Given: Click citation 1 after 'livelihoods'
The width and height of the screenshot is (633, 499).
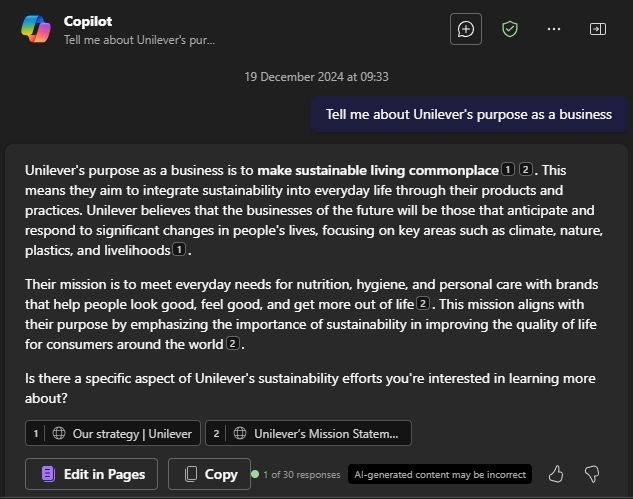Looking at the screenshot, I should (179, 250).
